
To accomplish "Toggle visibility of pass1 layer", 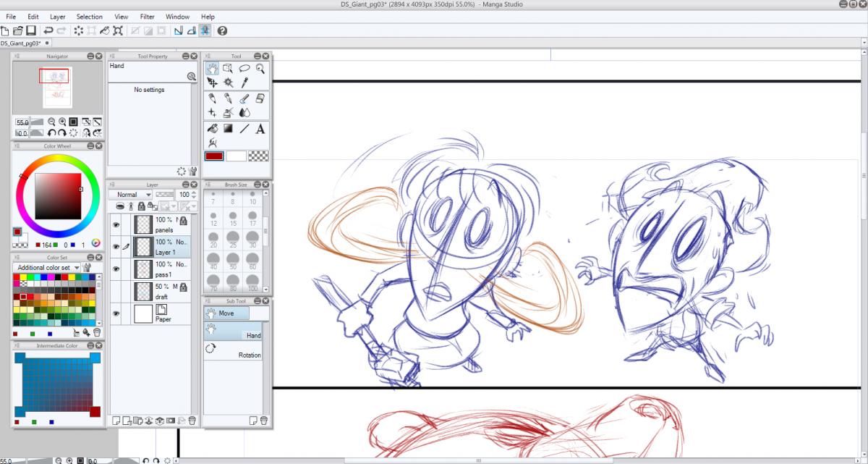I will pos(116,269).
